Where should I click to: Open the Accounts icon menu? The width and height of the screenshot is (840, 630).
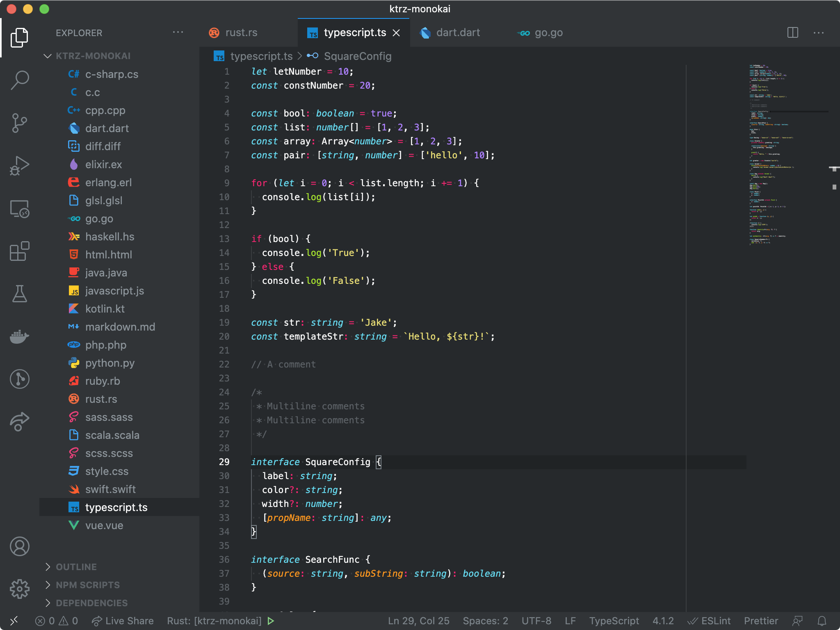[19, 546]
